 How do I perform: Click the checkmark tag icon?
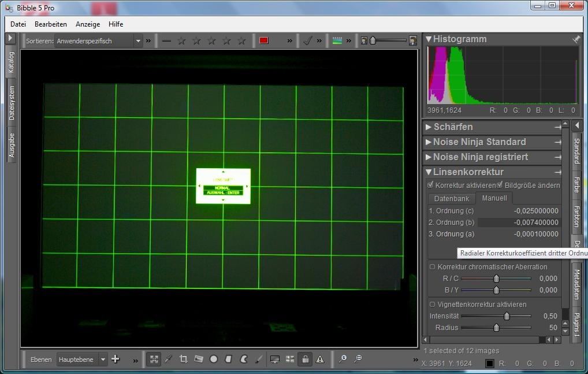[308, 40]
